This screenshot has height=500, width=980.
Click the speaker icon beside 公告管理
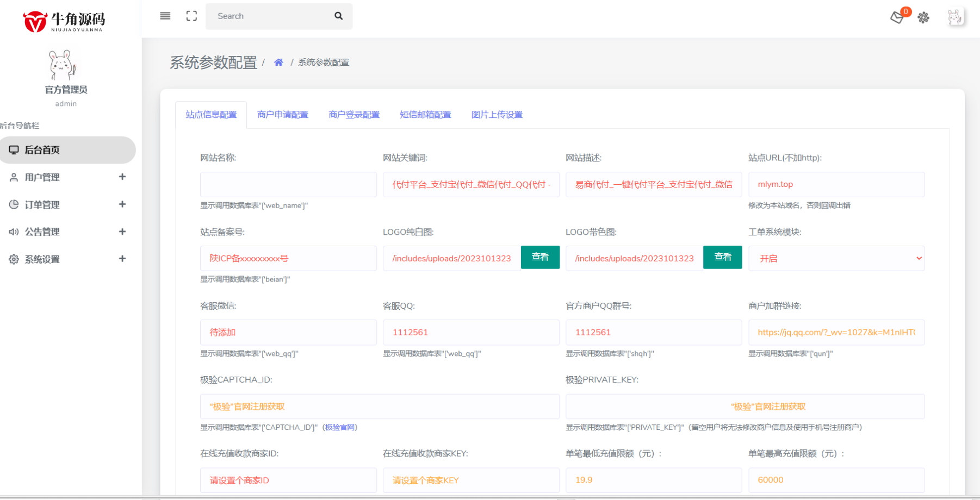pyautogui.click(x=14, y=232)
